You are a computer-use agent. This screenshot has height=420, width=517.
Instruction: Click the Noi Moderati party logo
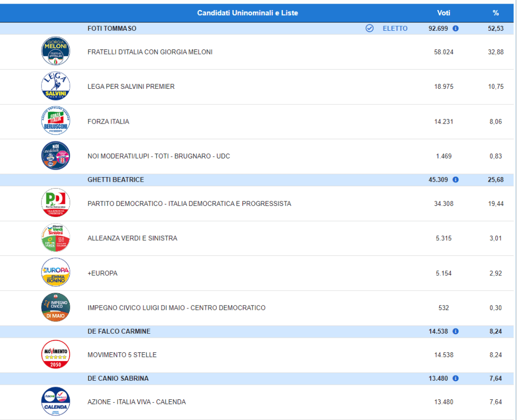coord(56,156)
